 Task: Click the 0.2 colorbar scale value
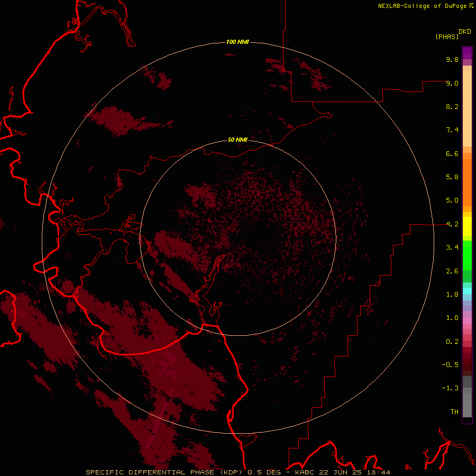[x=452, y=342]
